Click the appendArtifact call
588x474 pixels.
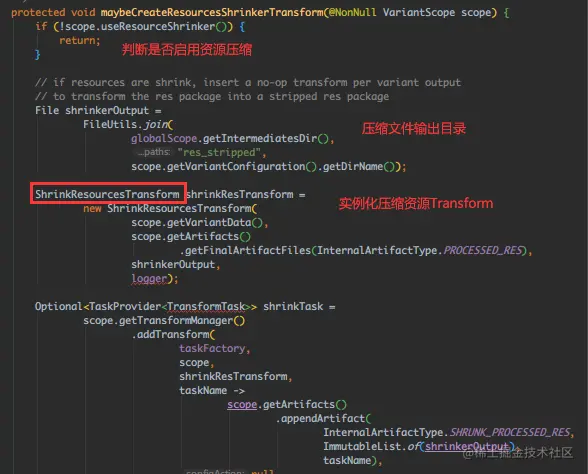[323, 418]
